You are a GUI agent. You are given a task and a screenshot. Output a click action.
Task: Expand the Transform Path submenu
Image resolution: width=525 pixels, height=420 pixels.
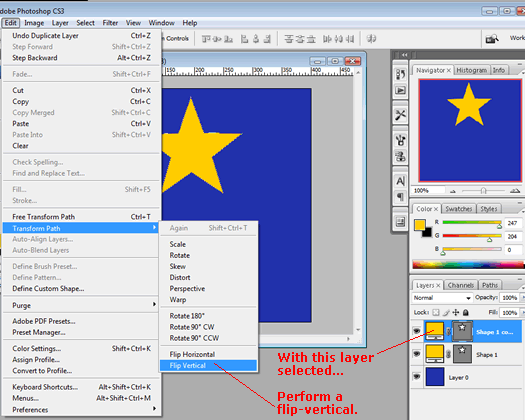[x=81, y=228]
